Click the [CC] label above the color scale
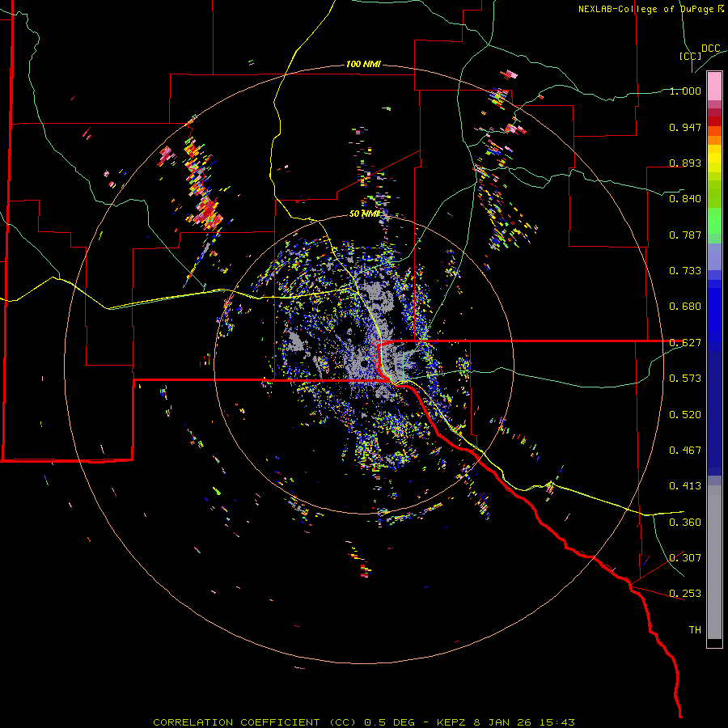The height and width of the screenshot is (728, 728). point(690,56)
